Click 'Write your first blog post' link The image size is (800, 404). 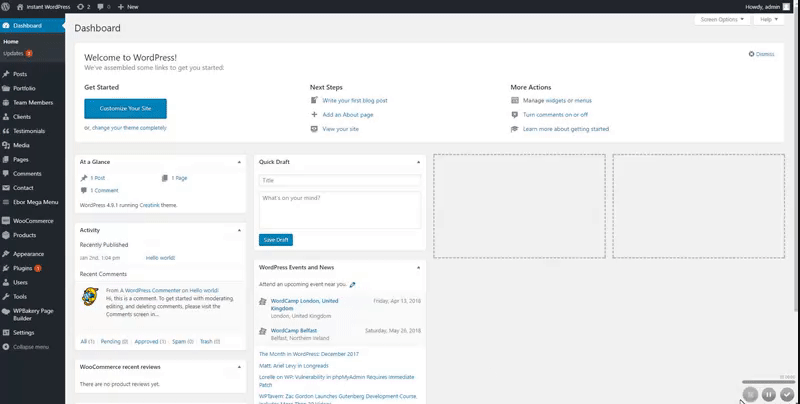click(x=355, y=101)
